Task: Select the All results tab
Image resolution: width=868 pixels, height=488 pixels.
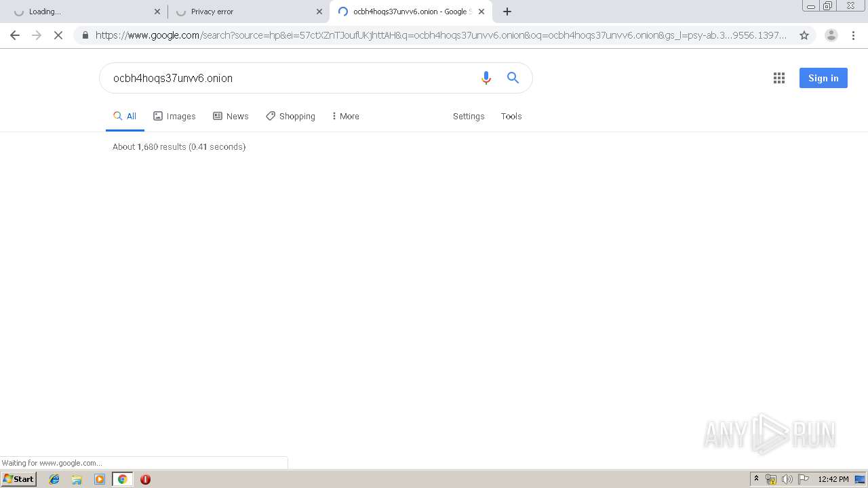Action: (125, 116)
